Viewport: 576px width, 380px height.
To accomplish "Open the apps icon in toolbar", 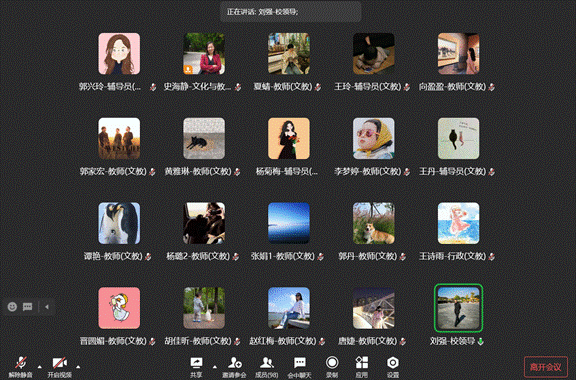I will tap(362, 363).
